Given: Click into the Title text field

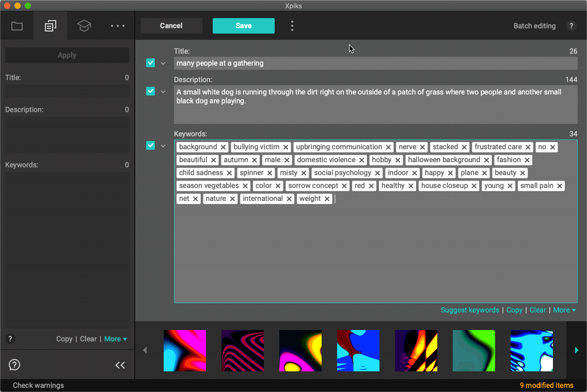Looking at the screenshot, I should 375,63.
